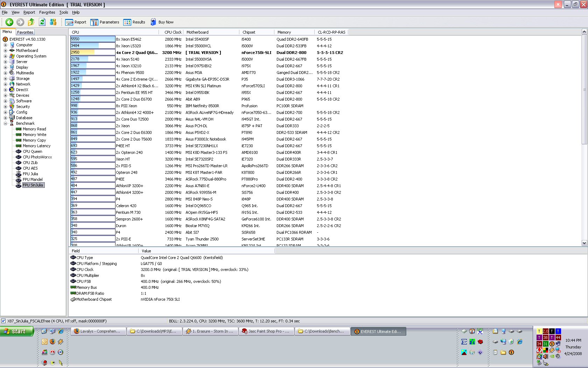Switch to Jasc Paint Shop Pro taskbar item
Image resolution: width=588 pixels, height=368 pixels.
click(x=266, y=331)
